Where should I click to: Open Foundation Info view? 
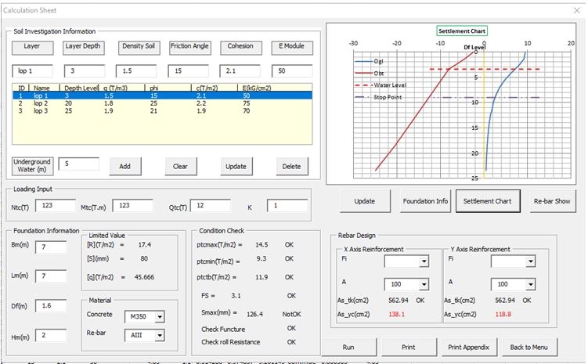click(425, 201)
